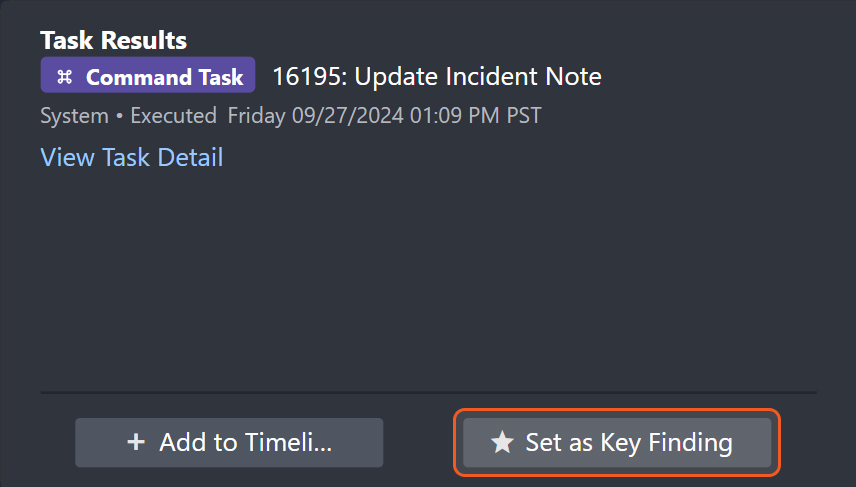Viewport: 856px width, 487px height.
Task: Click the 09/27/2024 execution date
Action: tap(347, 116)
